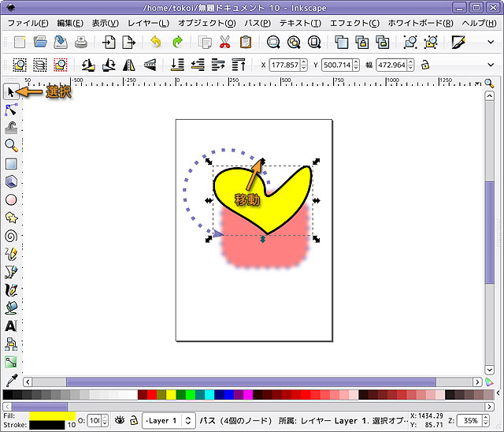Open the zoom percentage stepper

tap(495, 420)
